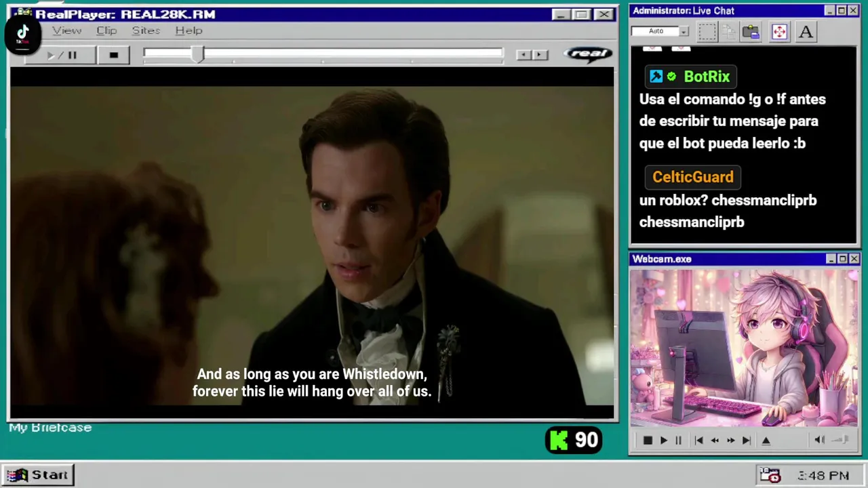Click the fast-forward button in Webcam.exe
Viewport: 868px width, 488px height.
click(730, 441)
